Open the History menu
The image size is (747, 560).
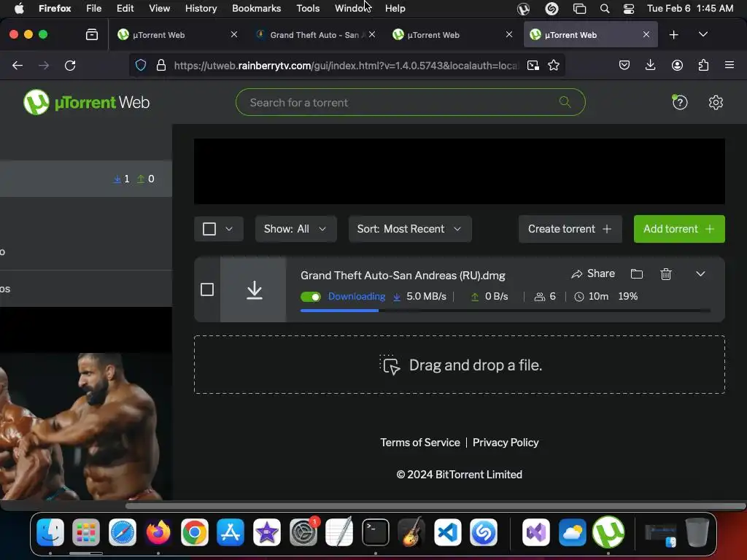[x=201, y=9]
